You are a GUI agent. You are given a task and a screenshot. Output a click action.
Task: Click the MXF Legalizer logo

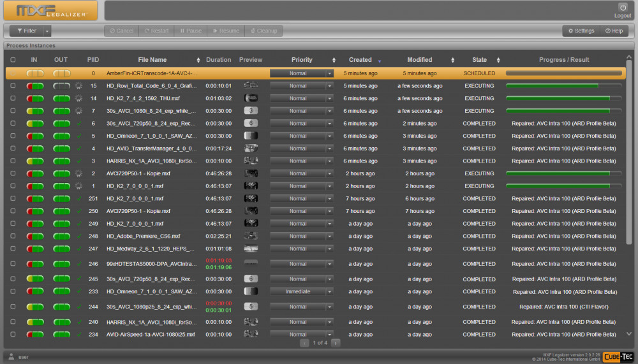[50, 11]
